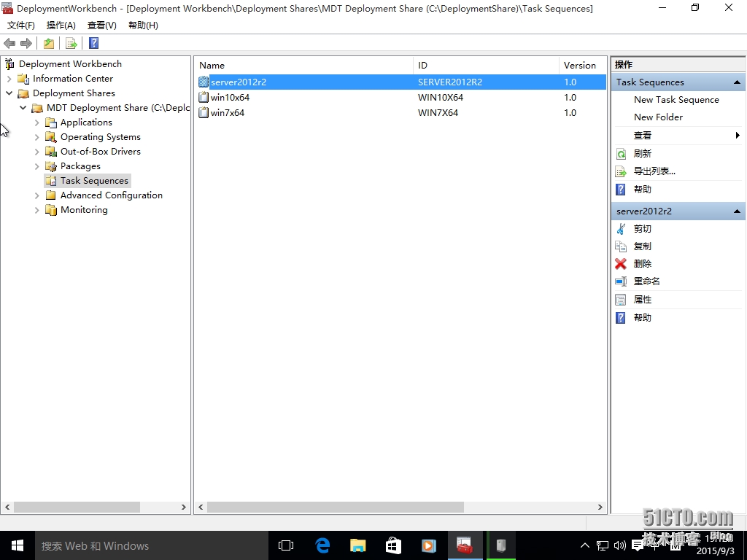The height and width of the screenshot is (560, 747).
Task: Click the Help icon under server2012r2 actions
Action: [x=621, y=318]
